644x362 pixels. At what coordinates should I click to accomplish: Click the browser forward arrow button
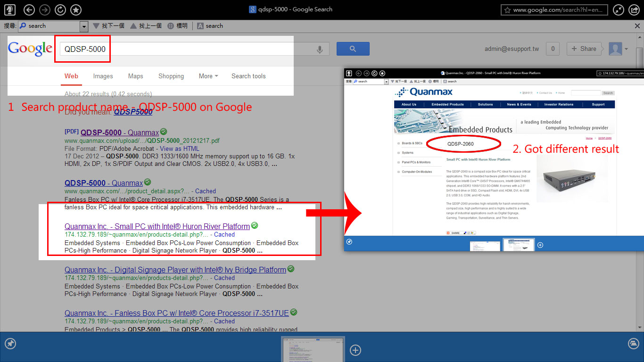[45, 9]
